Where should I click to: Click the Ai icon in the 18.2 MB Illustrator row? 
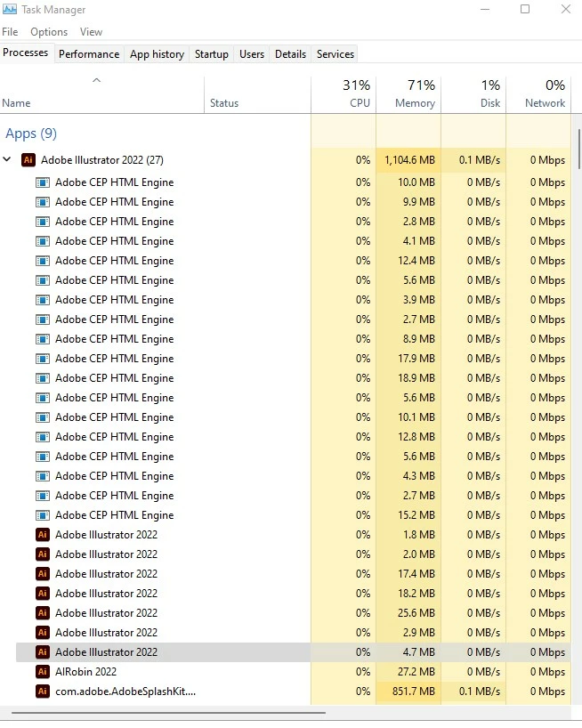[43, 594]
